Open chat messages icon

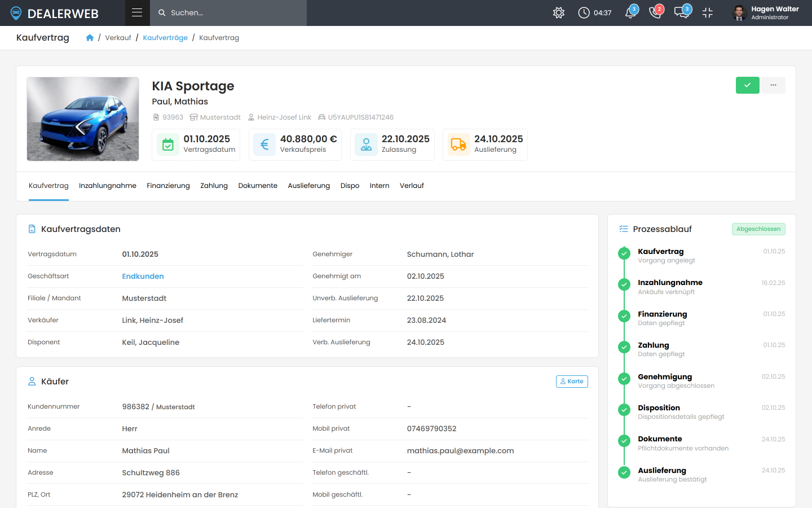(682, 12)
